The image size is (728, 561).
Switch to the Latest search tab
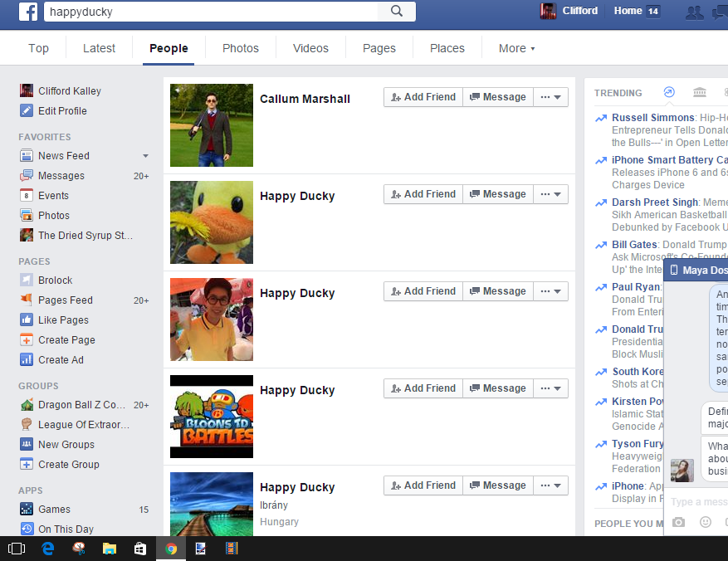pyautogui.click(x=99, y=48)
